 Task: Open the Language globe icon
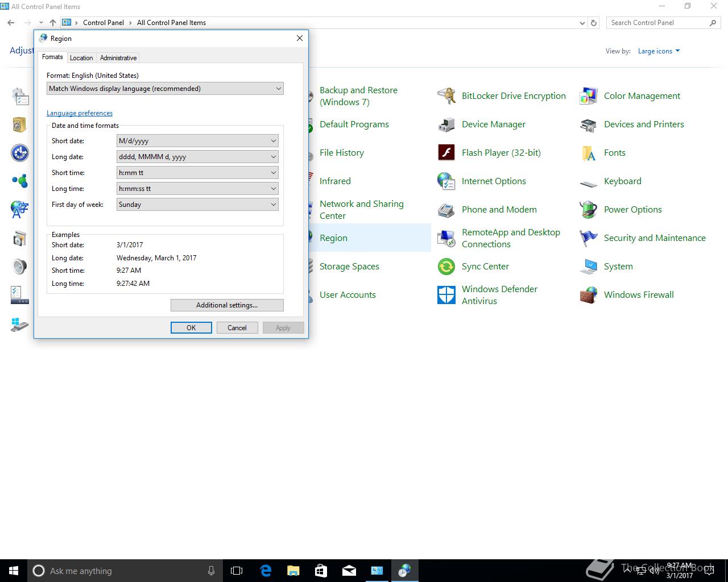pyautogui.click(x=20, y=210)
